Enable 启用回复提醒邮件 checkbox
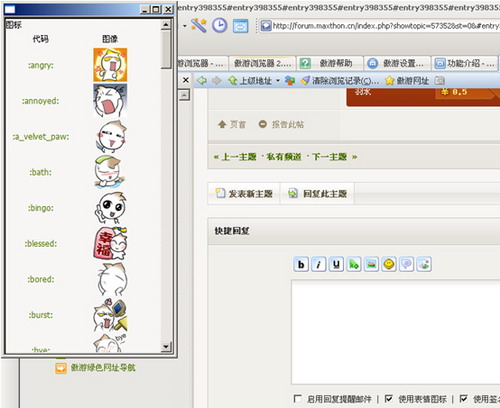 point(297,398)
